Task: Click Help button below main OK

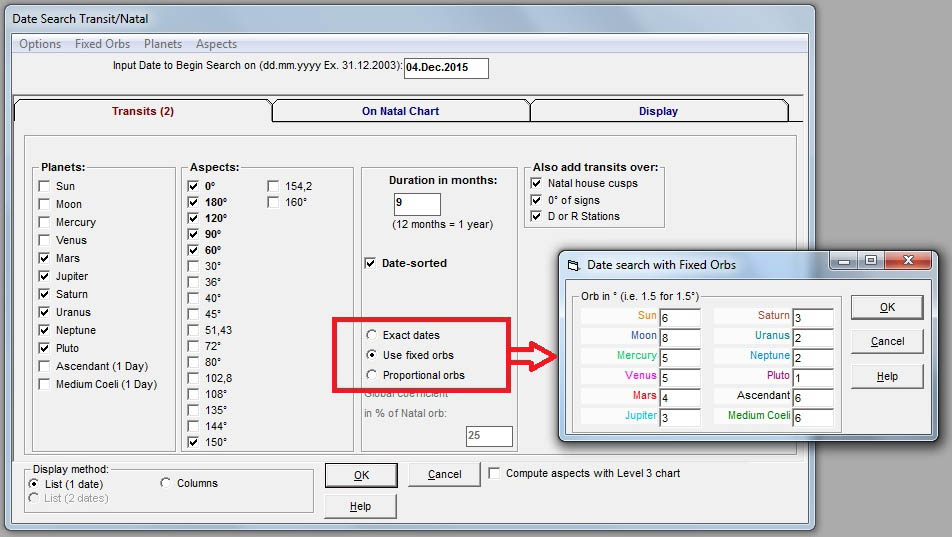Action: [x=360, y=507]
